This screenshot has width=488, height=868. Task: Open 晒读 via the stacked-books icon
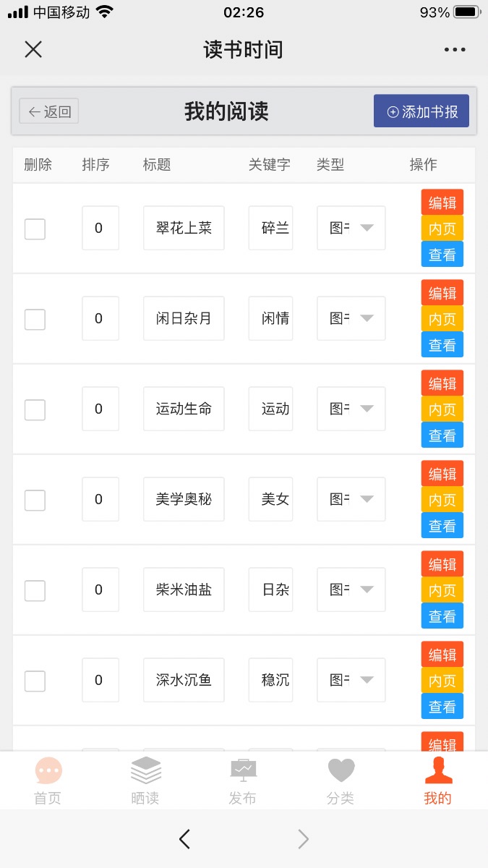tap(145, 770)
